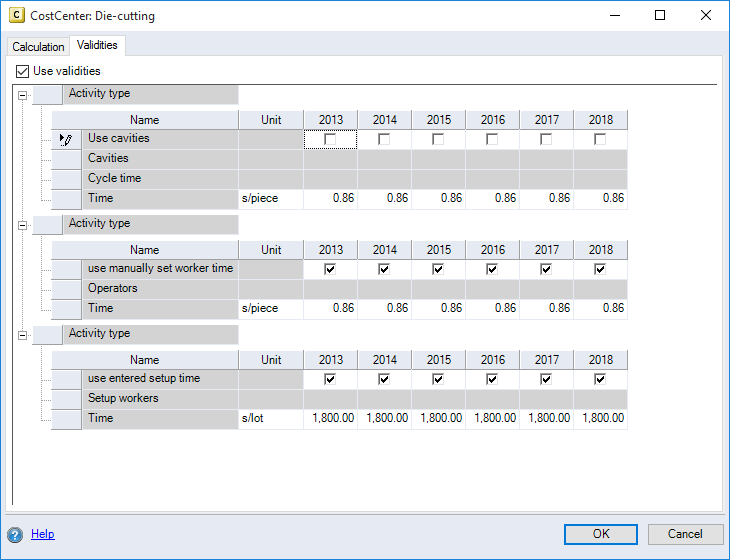The height and width of the screenshot is (560, 730).
Task: Click the pencil edit marker on Use cavities row
Action: click(66, 139)
